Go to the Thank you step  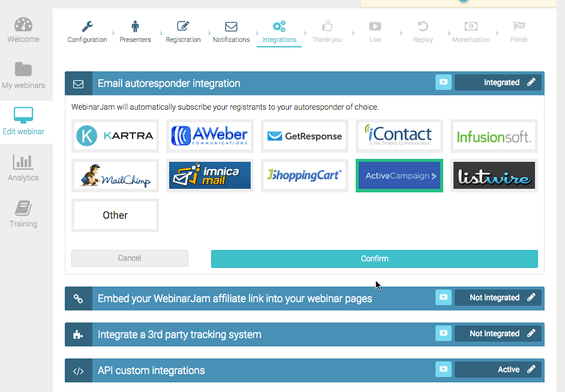tap(327, 32)
